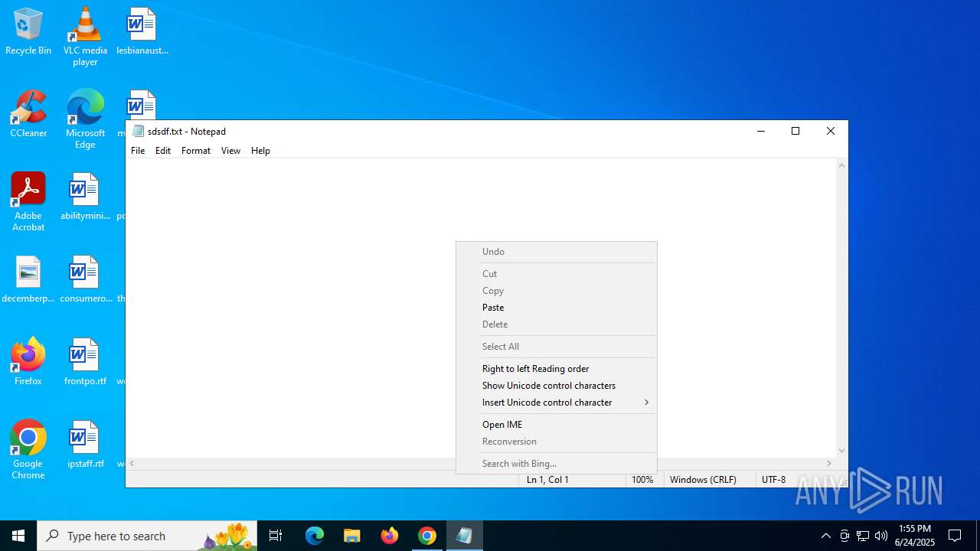The width and height of the screenshot is (980, 551).
Task: Click the vertical scrollbar up arrow
Action: (x=841, y=165)
